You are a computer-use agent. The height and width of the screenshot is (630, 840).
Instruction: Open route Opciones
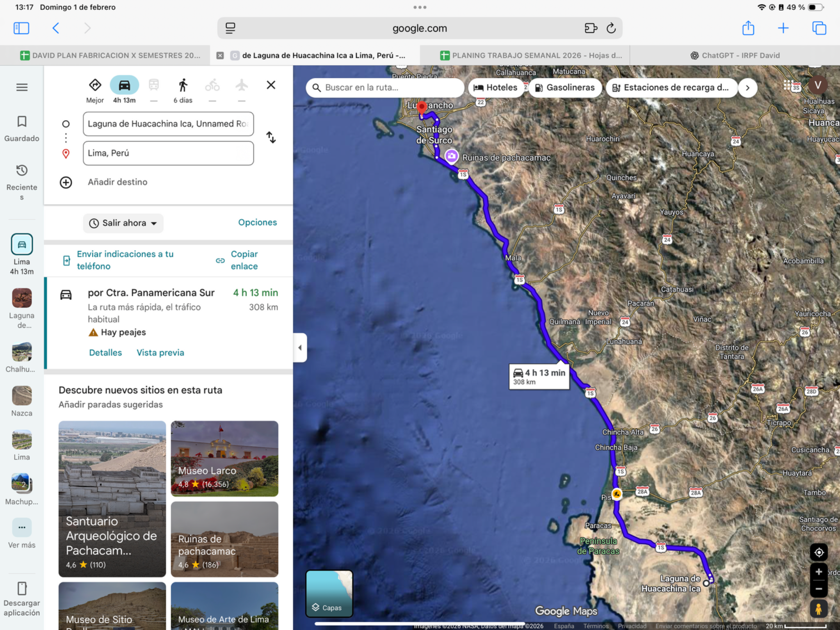[x=258, y=222]
